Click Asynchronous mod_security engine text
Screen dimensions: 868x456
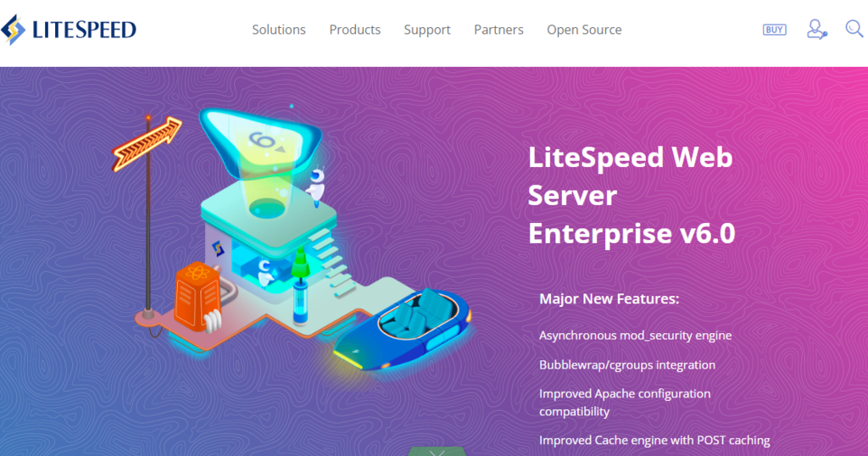pyautogui.click(x=636, y=336)
